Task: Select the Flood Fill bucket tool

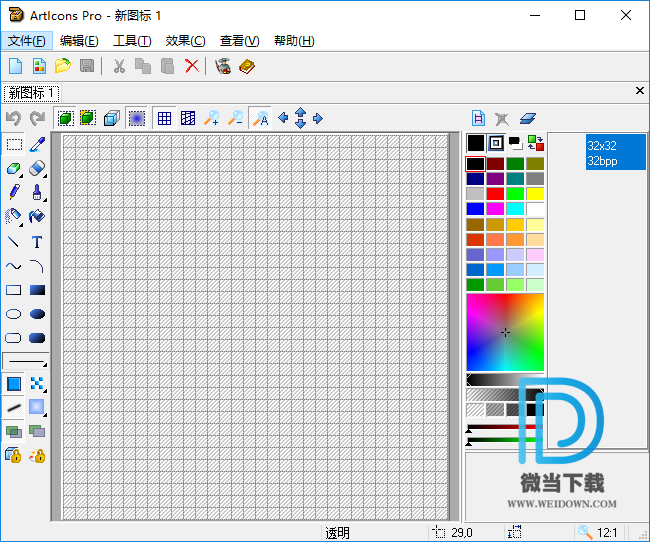Action: pyautogui.click(x=37, y=217)
